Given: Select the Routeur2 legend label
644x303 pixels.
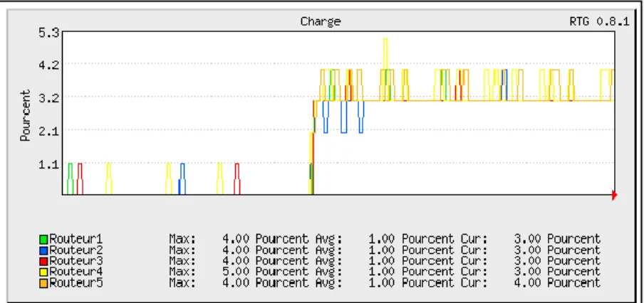Looking at the screenshot, I should [76, 250].
